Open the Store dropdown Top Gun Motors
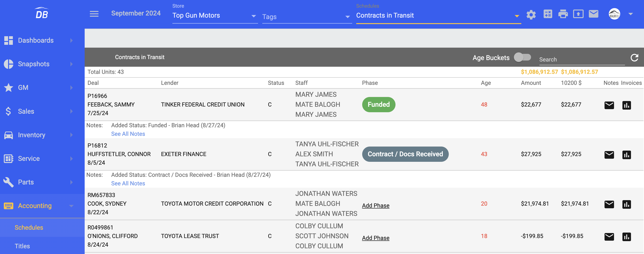 click(215, 15)
